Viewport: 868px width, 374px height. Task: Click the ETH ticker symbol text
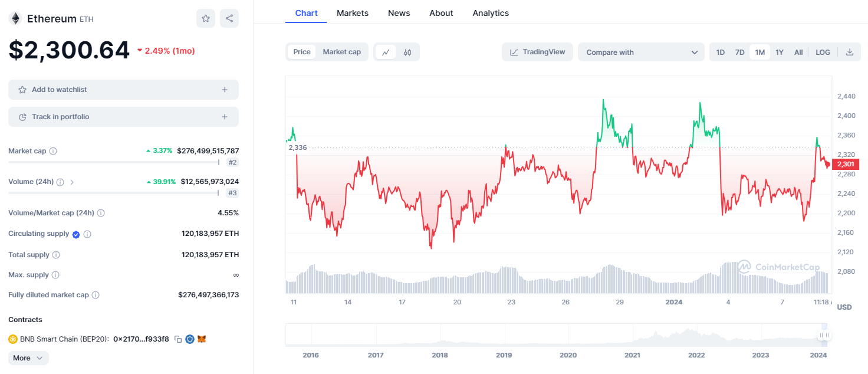(87, 19)
